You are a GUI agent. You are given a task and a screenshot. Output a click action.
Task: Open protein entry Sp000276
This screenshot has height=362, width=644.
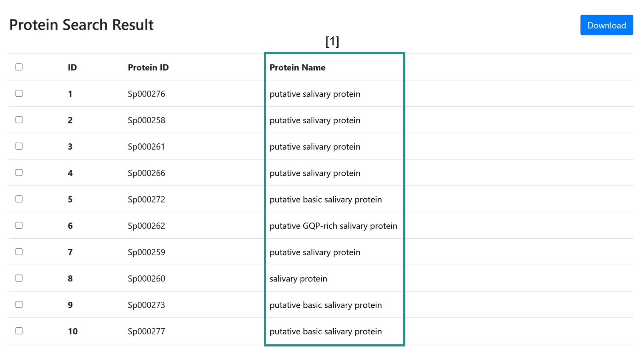point(146,94)
